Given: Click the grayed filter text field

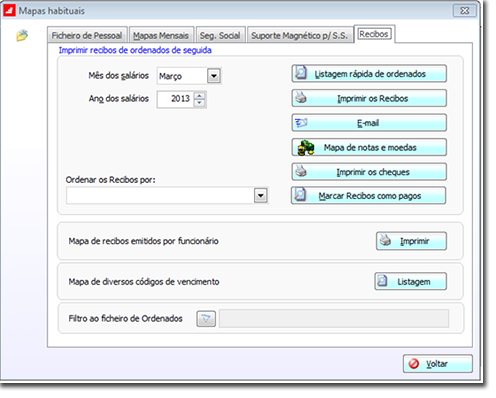Looking at the screenshot, I should click(334, 318).
